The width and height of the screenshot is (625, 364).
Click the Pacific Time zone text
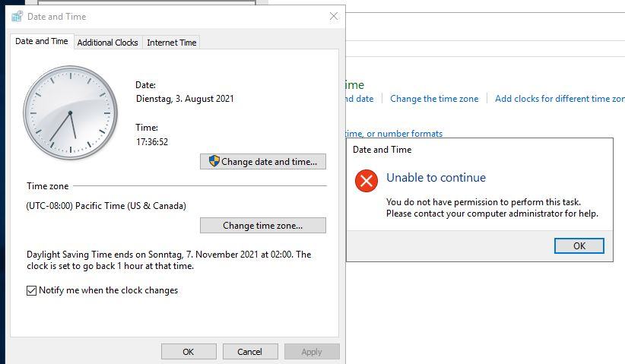click(x=106, y=206)
